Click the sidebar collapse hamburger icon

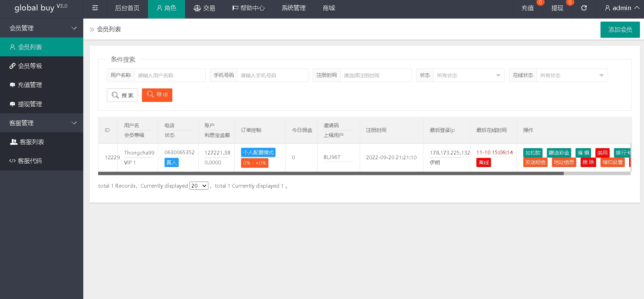click(x=95, y=8)
